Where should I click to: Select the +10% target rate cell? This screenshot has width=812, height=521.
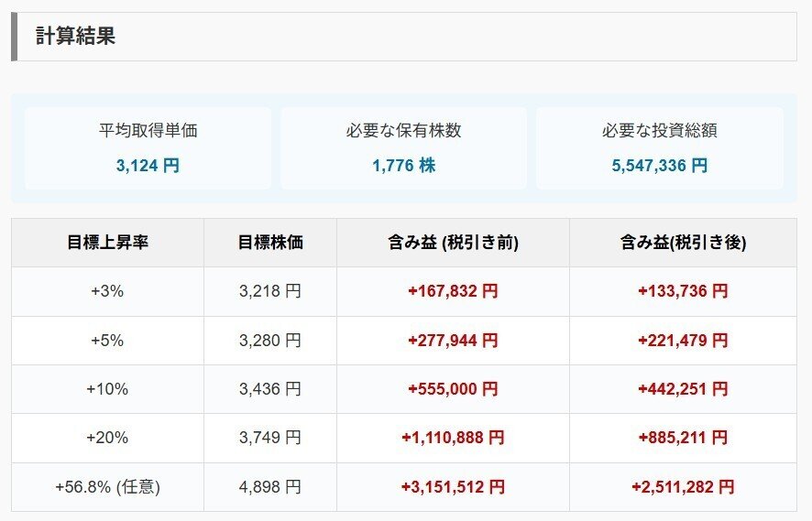coord(107,389)
